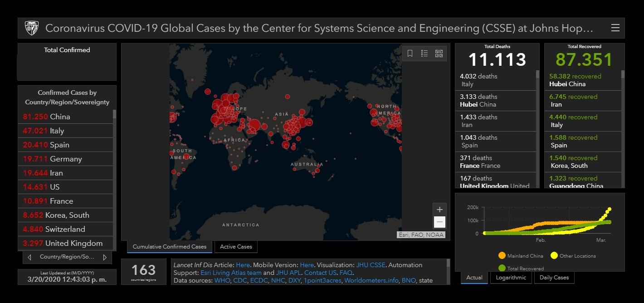The height and width of the screenshot is (303, 644).
Task: Go to previous country list with left arrow
Action: (x=30, y=257)
